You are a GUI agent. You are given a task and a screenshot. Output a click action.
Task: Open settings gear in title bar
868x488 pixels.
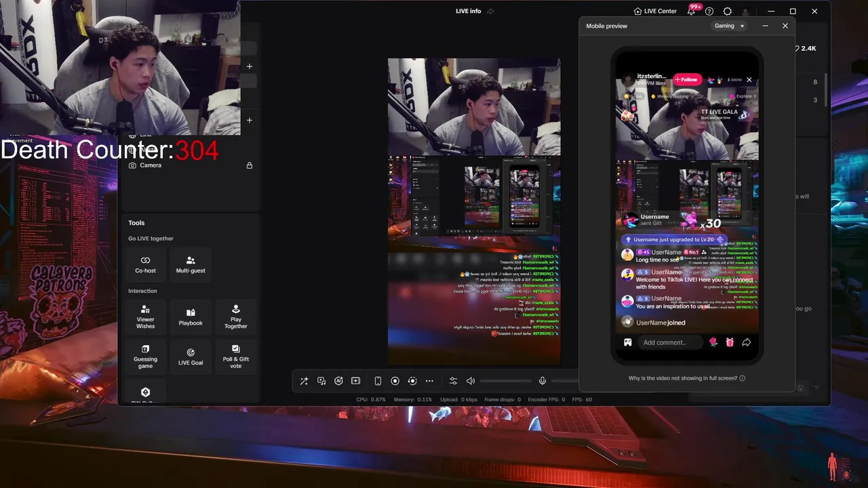click(728, 12)
